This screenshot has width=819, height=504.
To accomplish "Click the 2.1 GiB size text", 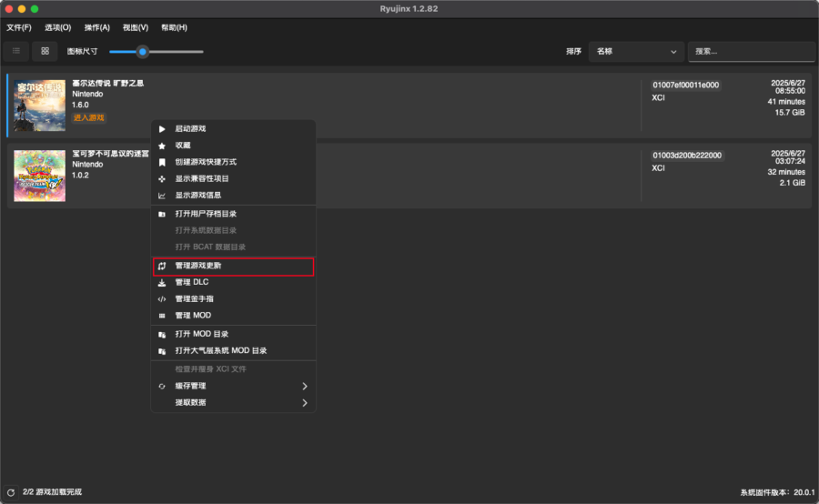I will pos(793,184).
